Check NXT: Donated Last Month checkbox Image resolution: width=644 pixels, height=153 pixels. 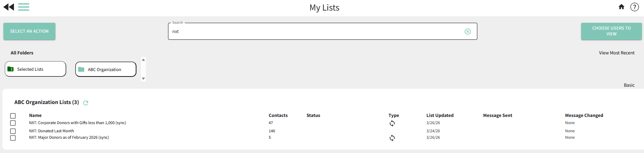[13, 131]
